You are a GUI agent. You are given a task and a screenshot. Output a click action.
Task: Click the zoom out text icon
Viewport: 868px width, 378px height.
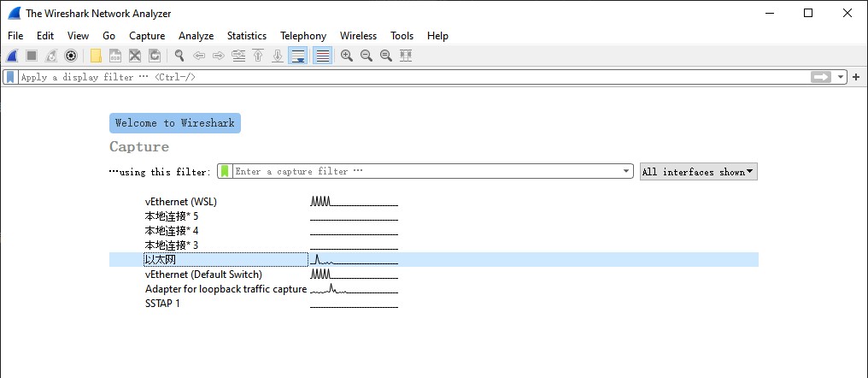pyautogui.click(x=367, y=56)
